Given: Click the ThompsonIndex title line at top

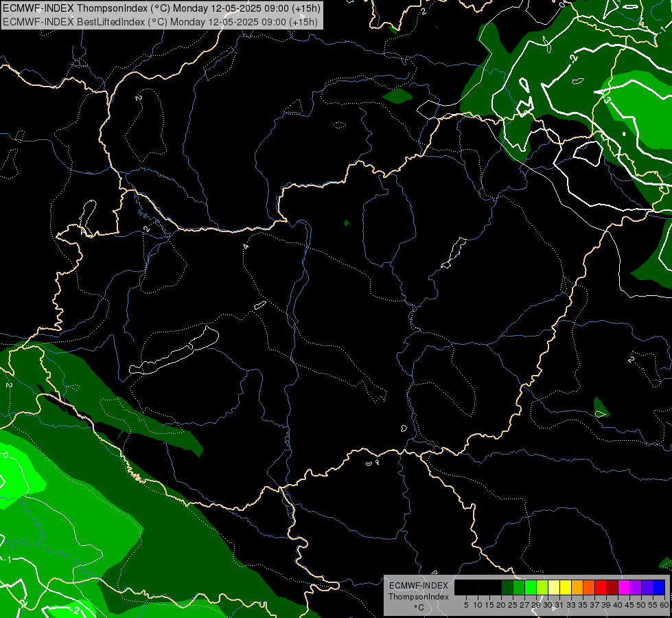Looking at the screenshot, I should (161, 8).
